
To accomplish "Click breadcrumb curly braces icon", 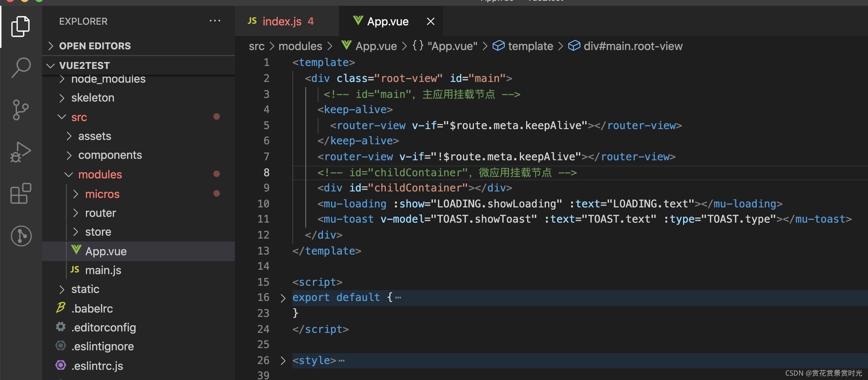I will click(x=418, y=46).
